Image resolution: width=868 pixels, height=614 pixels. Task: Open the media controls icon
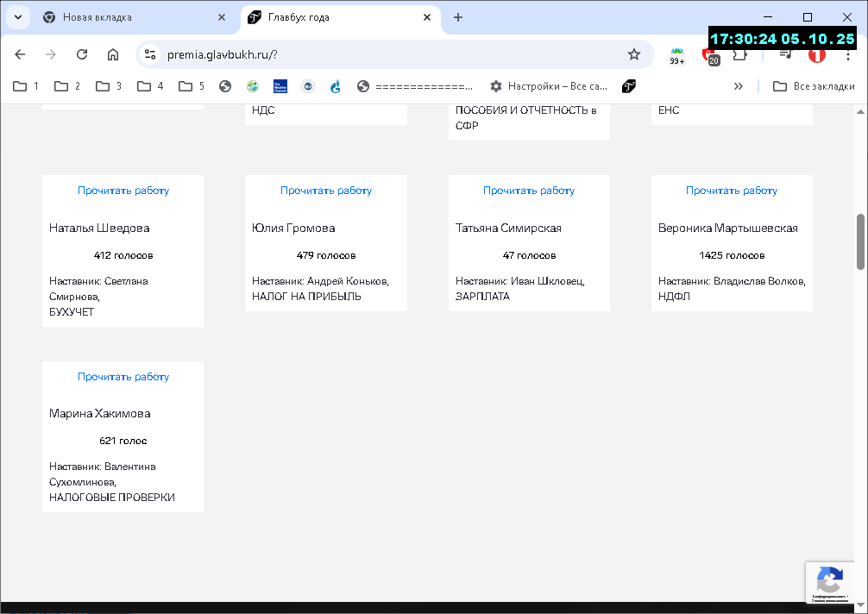click(785, 54)
